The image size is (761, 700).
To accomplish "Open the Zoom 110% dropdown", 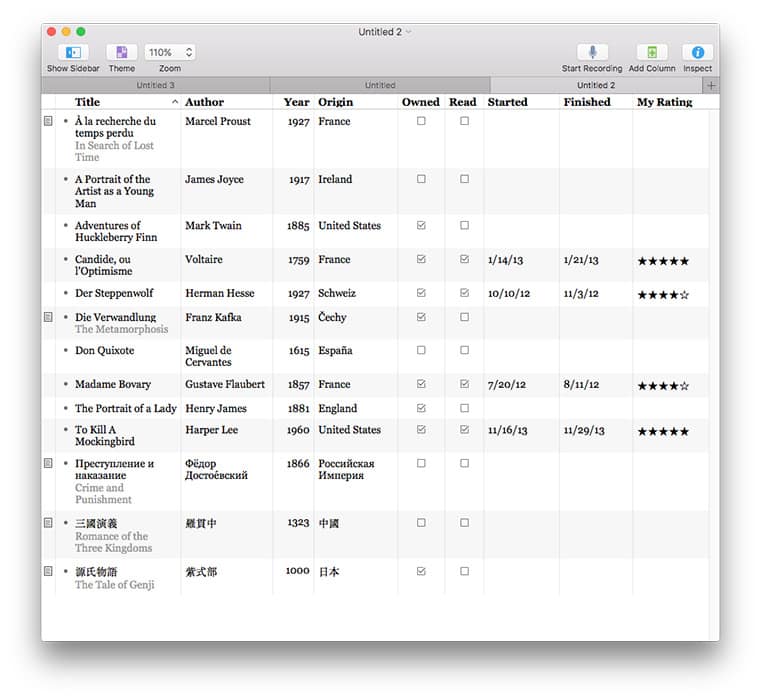I will (x=170, y=52).
